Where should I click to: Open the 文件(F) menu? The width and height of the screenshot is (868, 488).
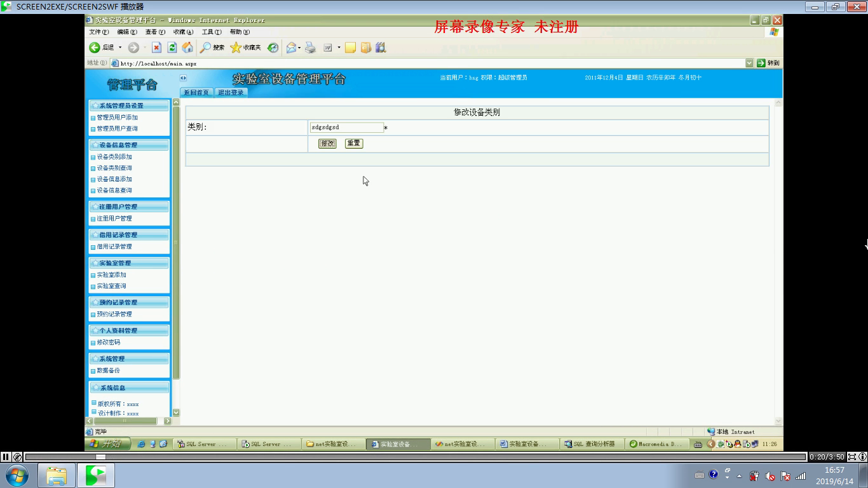tap(99, 32)
